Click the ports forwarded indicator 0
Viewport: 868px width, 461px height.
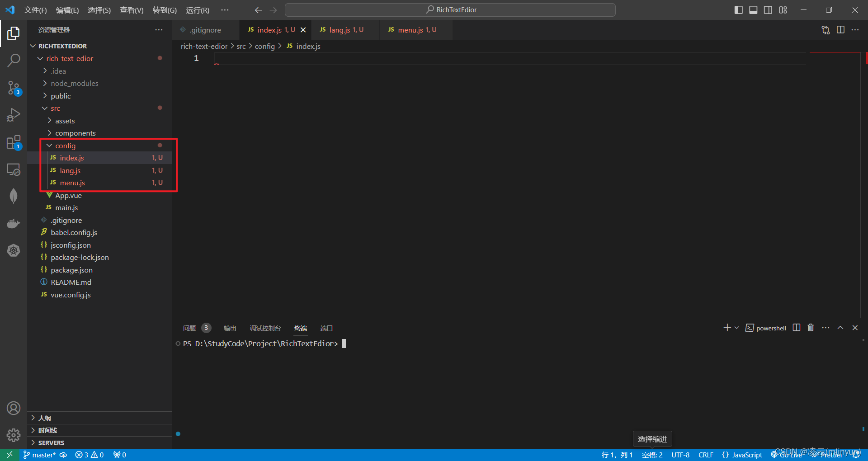120,455
